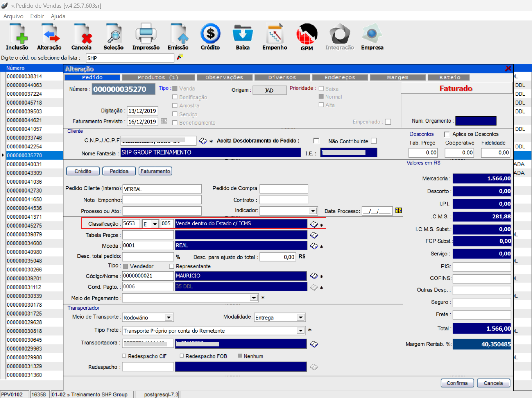
Task: Switch to the Produtos (1) tab
Action: (x=158, y=77)
